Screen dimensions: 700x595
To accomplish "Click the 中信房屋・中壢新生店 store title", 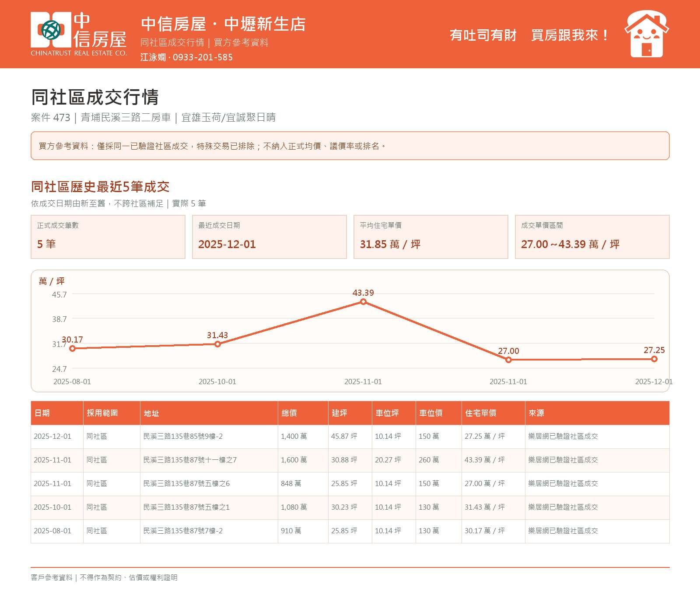I will tap(223, 24).
